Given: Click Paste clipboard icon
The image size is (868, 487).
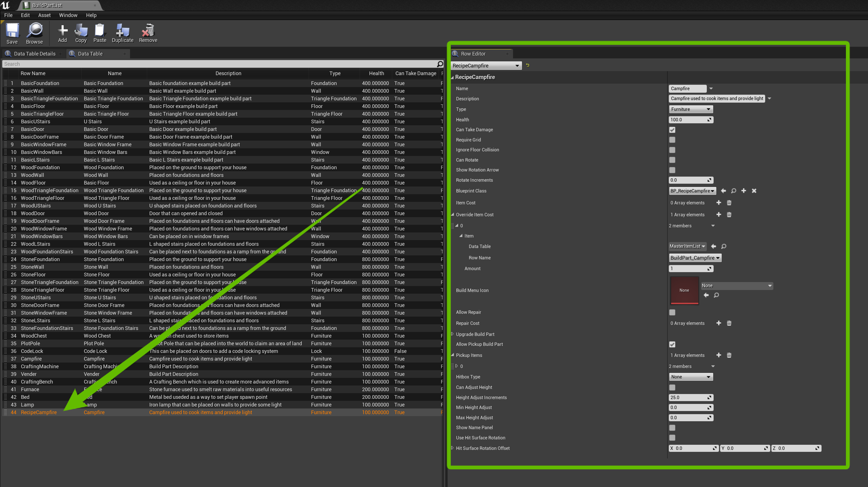Looking at the screenshot, I should click(x=99, y=31).
